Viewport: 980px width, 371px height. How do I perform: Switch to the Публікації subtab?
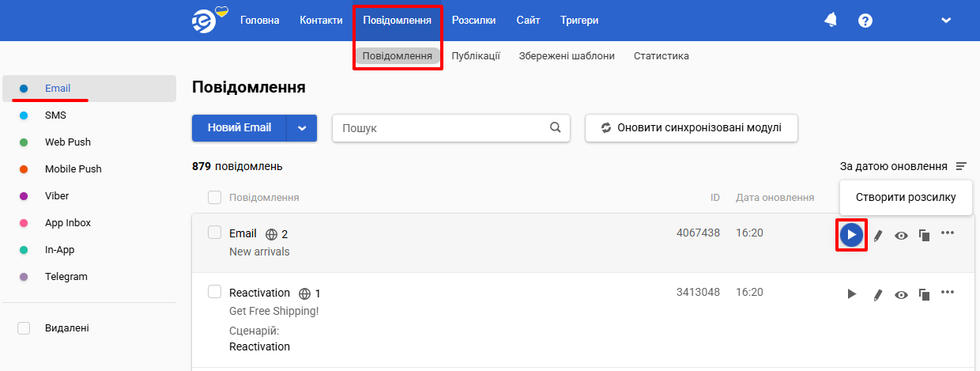(x=476, y=56)
